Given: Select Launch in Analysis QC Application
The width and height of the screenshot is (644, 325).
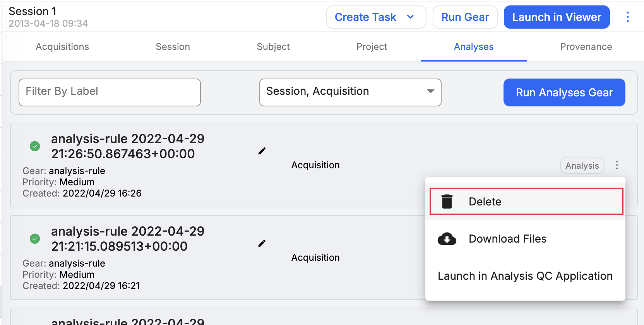Looking at the screenshot, I should [525, 276].
